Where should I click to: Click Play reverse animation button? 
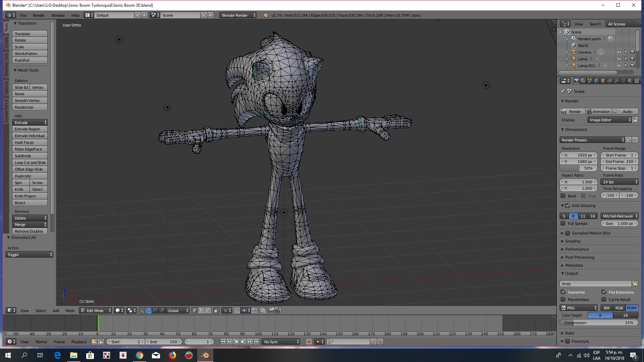tap(236, 342)
